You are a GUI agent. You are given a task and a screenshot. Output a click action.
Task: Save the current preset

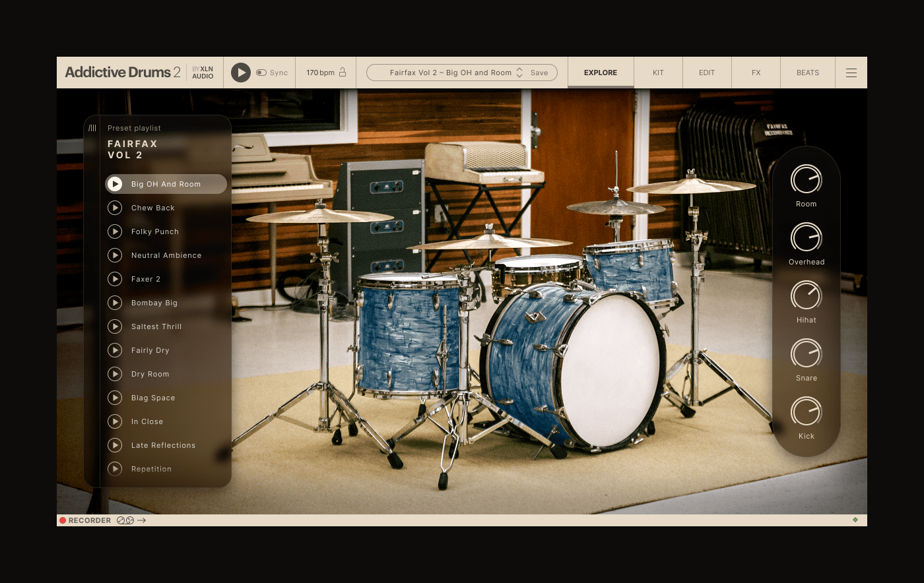(x=539, y=73)
